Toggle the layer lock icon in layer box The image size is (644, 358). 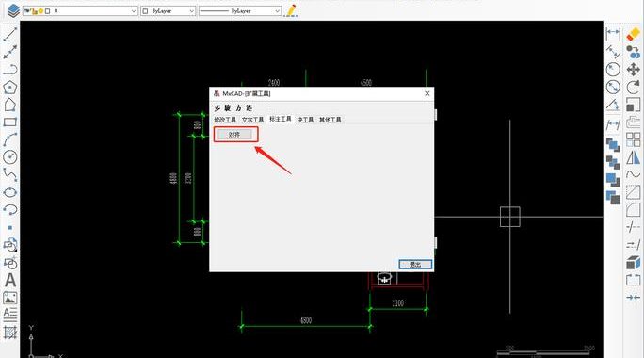35,11
